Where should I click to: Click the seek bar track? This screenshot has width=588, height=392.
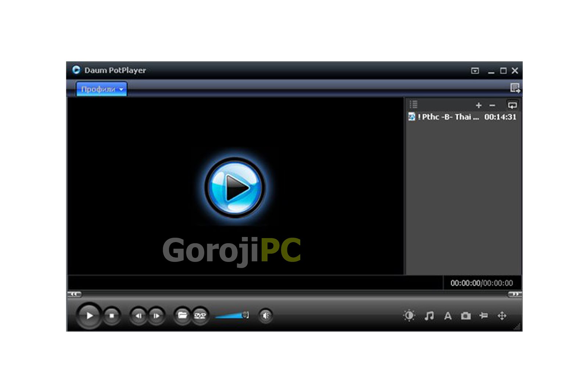(x=294, y=294)
